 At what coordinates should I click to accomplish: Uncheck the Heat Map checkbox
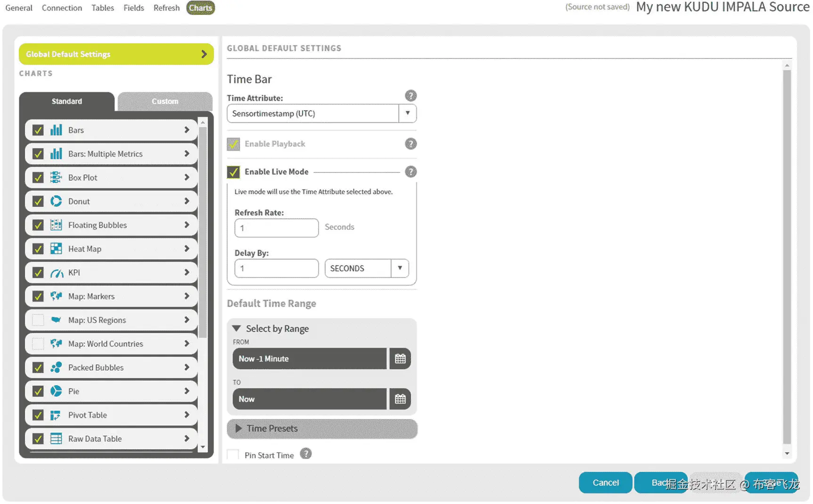click(x=38, y=249)
